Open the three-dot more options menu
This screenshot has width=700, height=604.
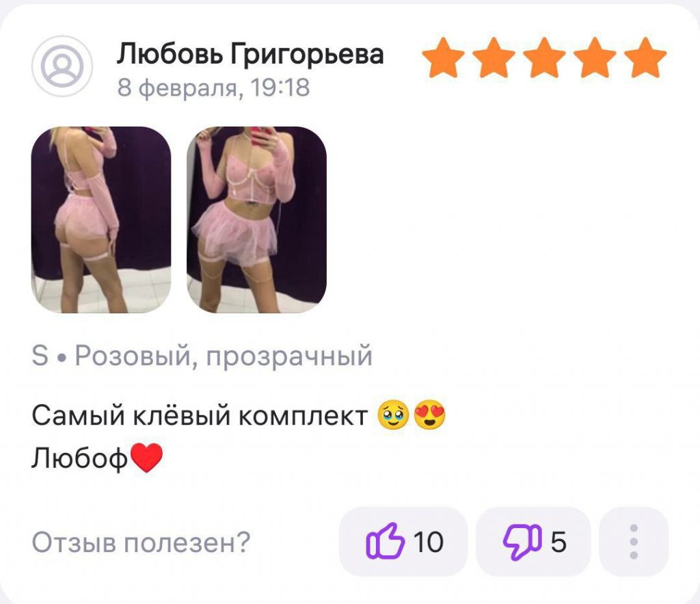click(x=634, y=542)
